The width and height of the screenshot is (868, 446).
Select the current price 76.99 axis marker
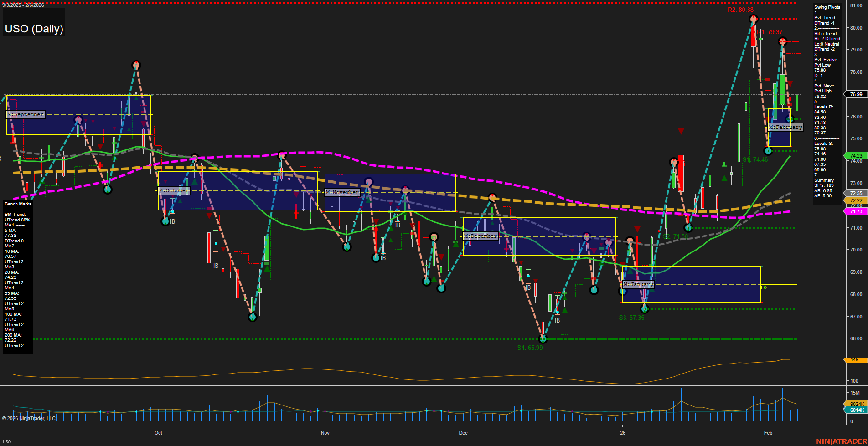pyautogui.click(x=856, y=94)
